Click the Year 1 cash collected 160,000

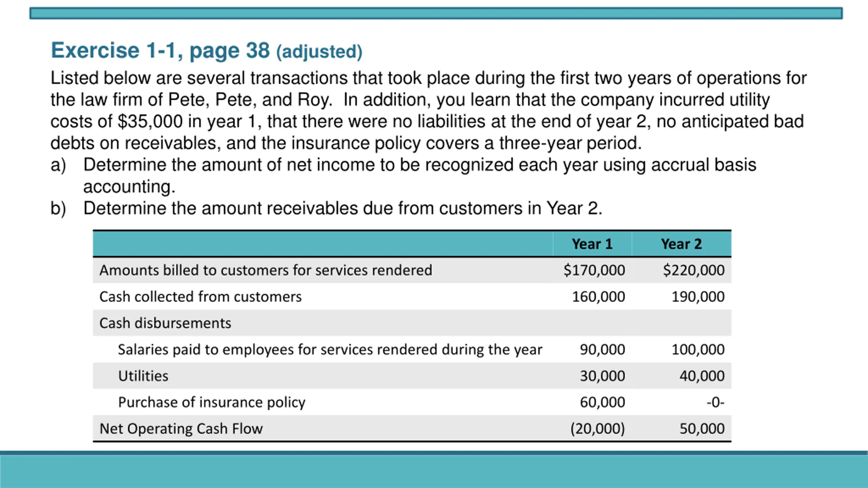(598, 297)
